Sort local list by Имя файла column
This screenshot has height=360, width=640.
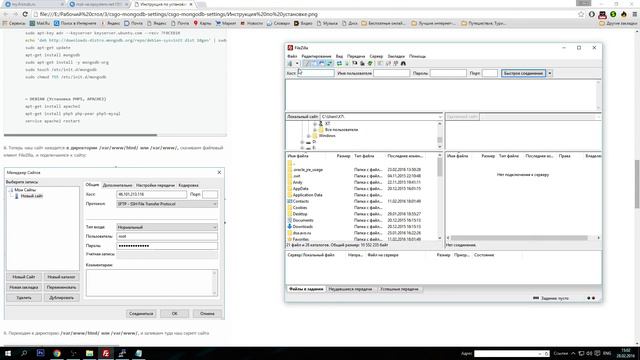point(298,156)
